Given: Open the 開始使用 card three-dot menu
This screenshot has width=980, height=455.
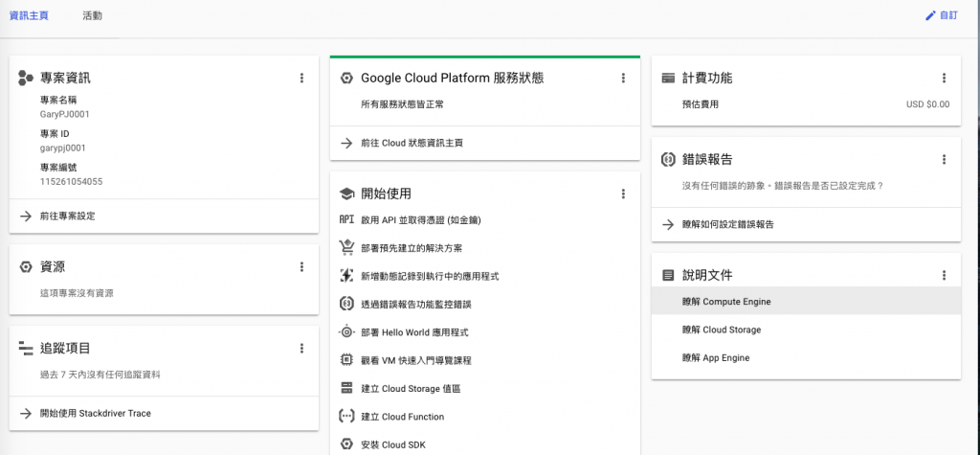Looking at the screenshot, I should (x=623, y=193).
